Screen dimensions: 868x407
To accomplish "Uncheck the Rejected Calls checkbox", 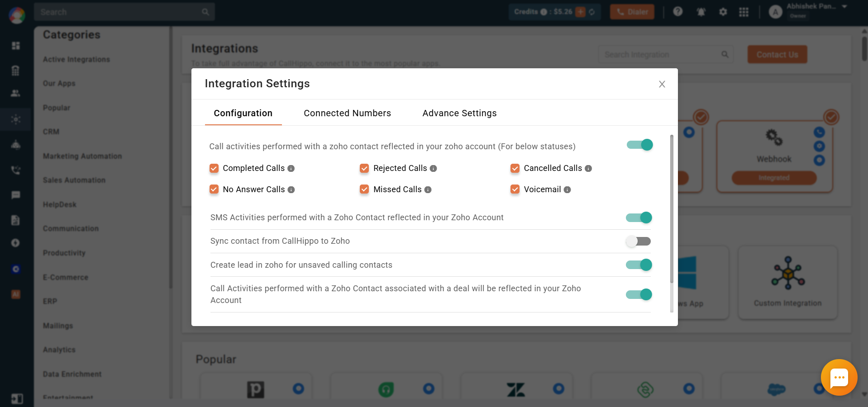I will tap(364, 168).
